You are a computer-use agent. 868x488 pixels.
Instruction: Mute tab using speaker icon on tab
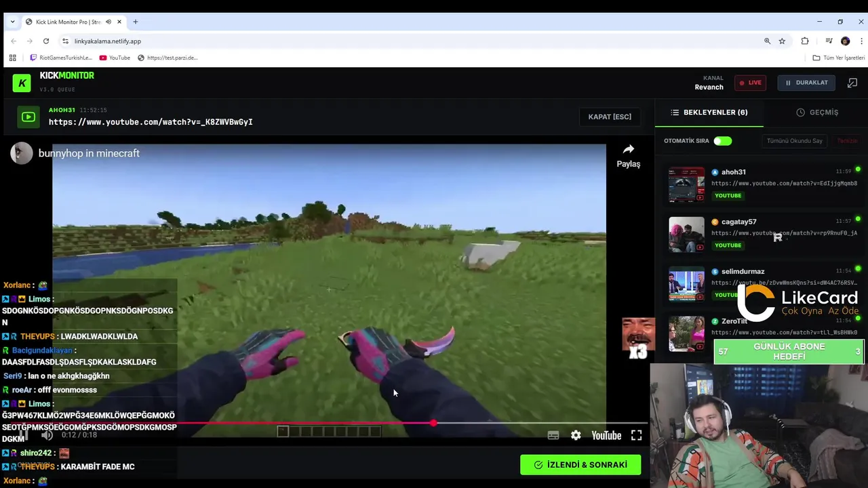tap(108, 22)
